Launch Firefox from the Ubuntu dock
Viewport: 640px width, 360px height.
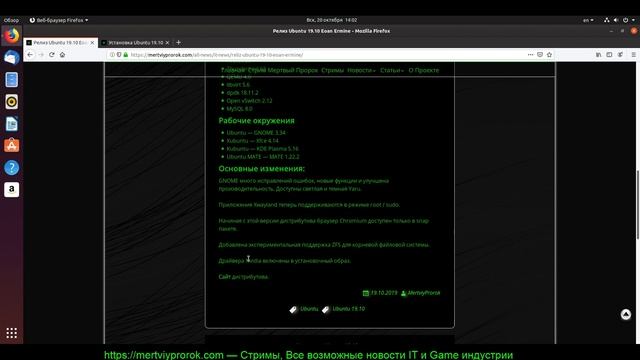[11, 36]
